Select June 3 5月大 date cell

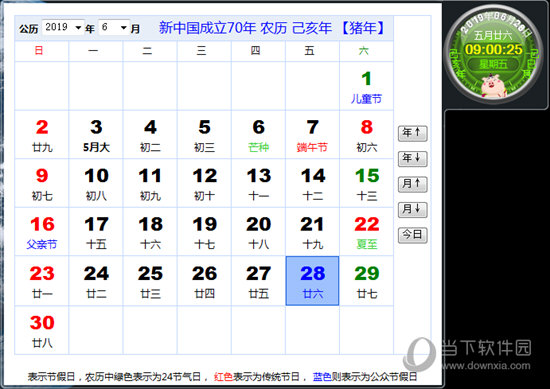coord(96,135)
